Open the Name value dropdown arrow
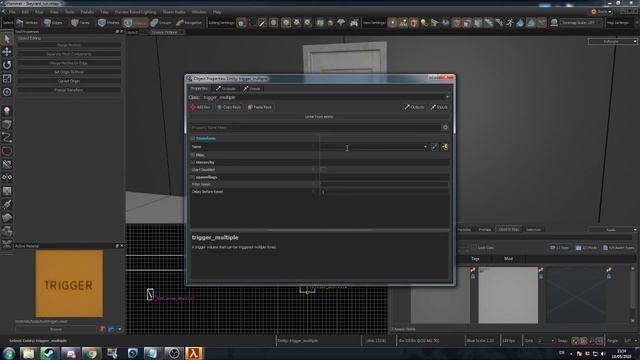640x360 pixels. [x=425, y=147]
